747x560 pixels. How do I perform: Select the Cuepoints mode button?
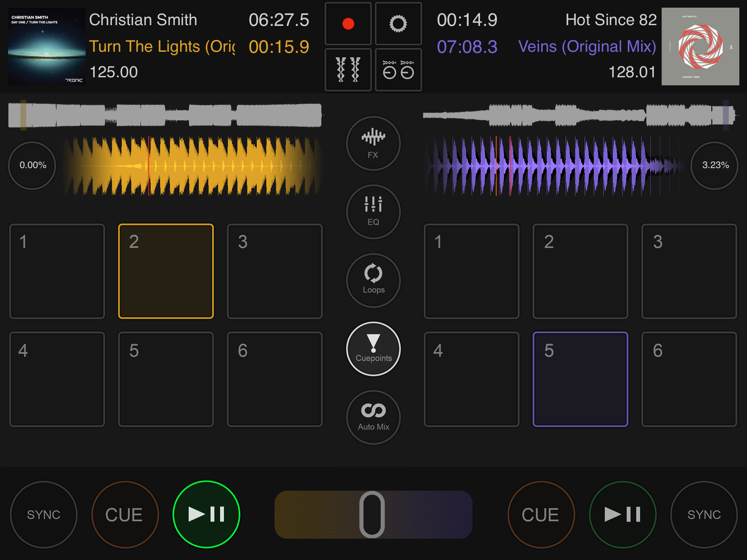(x=373, y=349)
